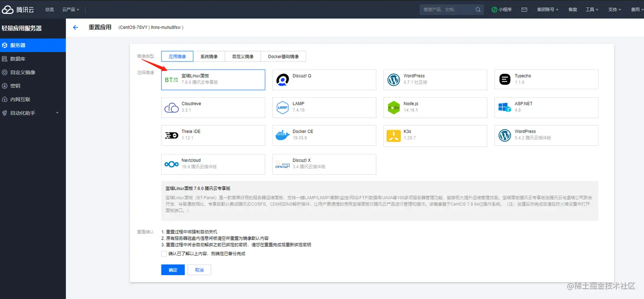Click the BT.cn 宝塔 panel logo
This screenshot has height=299, width=644.
coord(171,80)
